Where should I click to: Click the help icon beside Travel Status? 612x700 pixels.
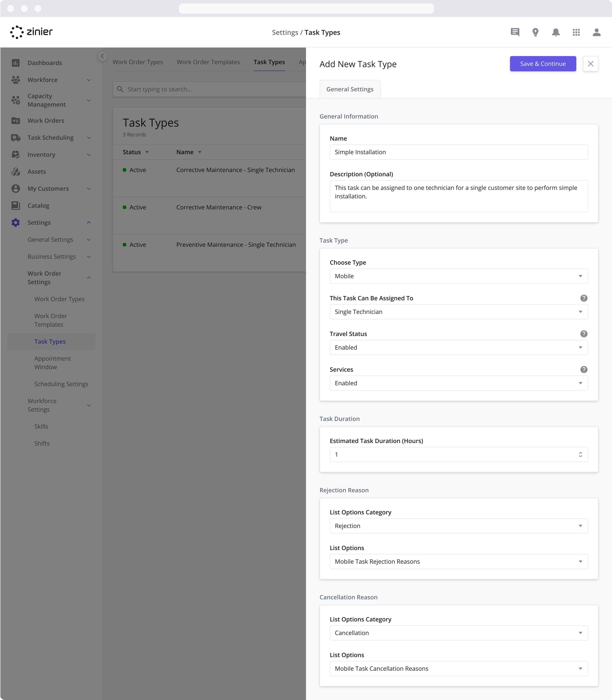tap(584, 334)
